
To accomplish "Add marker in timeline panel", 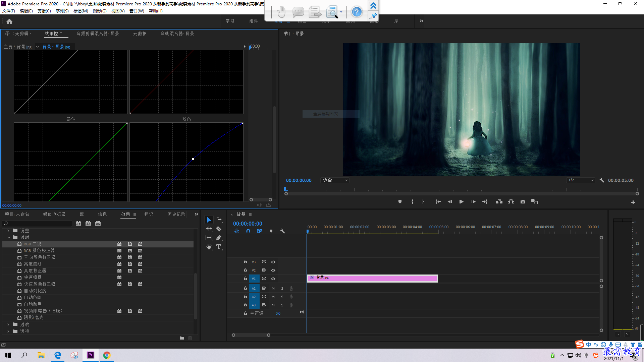I will [271, 231].
